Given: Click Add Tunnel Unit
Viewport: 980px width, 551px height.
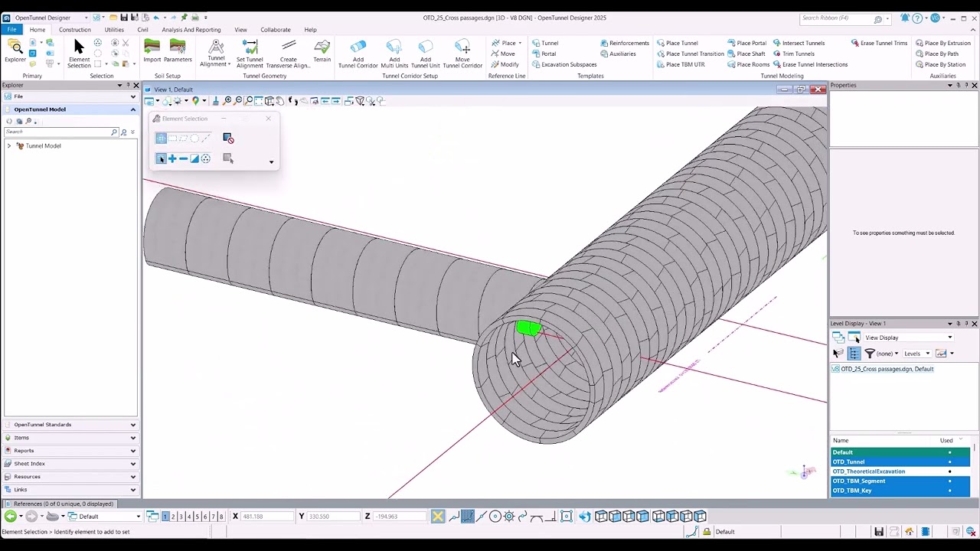Looking at the screenshot, I should pos(426,53).
